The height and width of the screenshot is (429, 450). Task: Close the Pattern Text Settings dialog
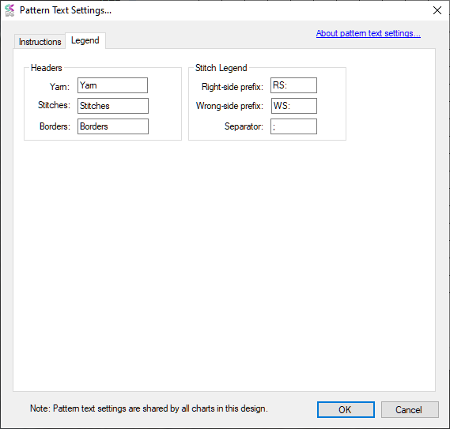(x=437, y=10)
